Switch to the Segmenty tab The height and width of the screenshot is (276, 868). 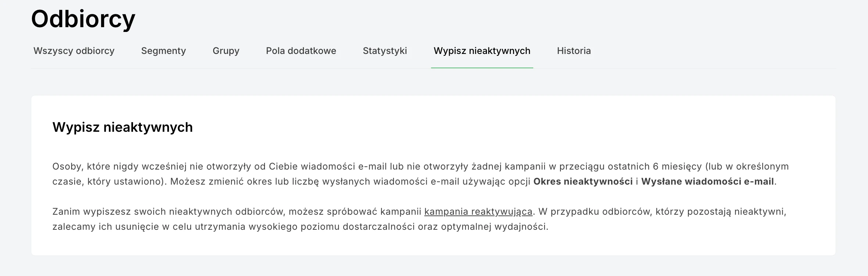164,51
